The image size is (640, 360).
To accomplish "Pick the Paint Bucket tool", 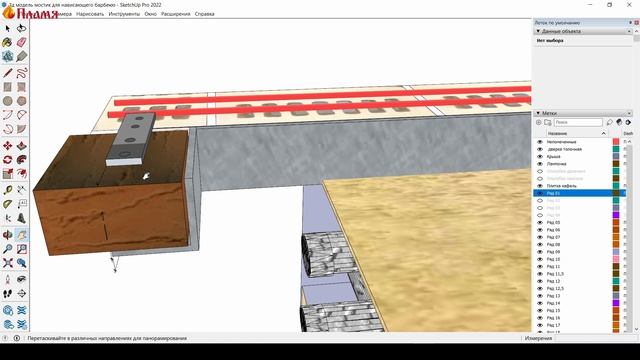I will [7, 42].
